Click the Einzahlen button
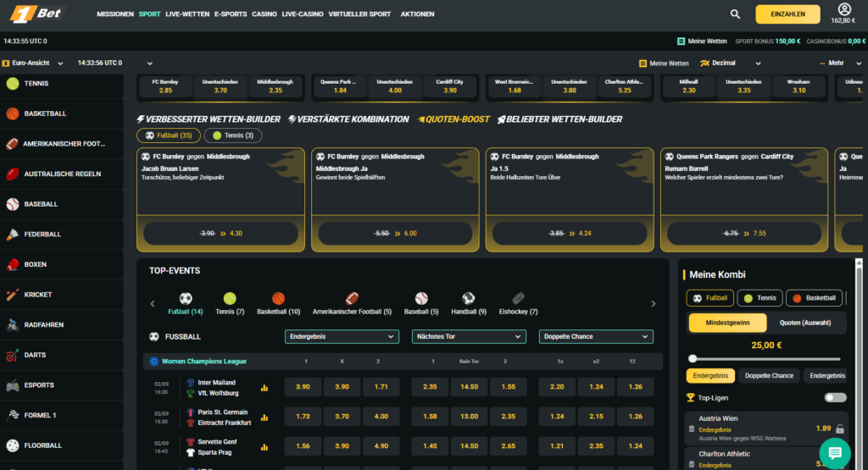868x470 pixels. 787,14
